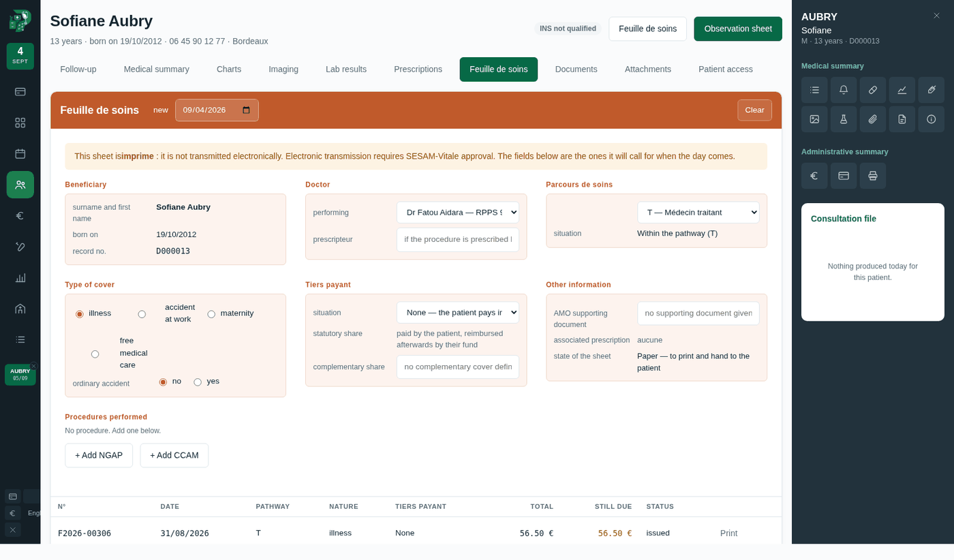Click the Clear button
The width and height of the screenshot is (954, 560).
[x=754, y=110]
